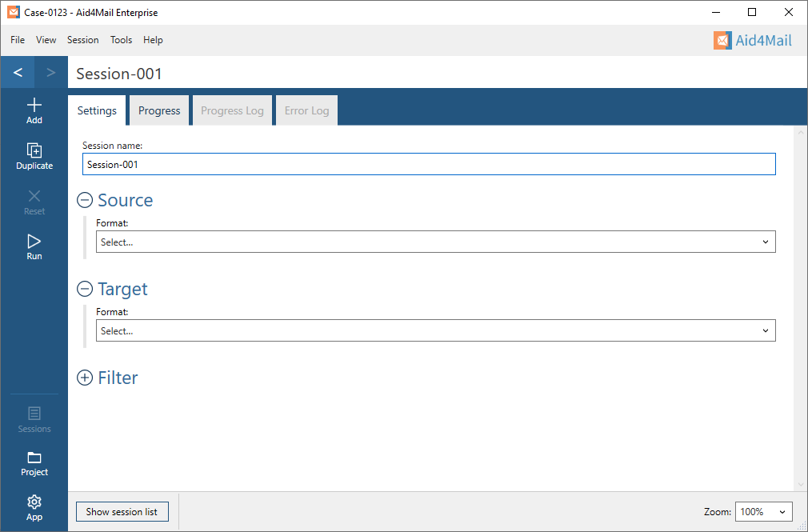Collapse the Source section

pos(85,199)
